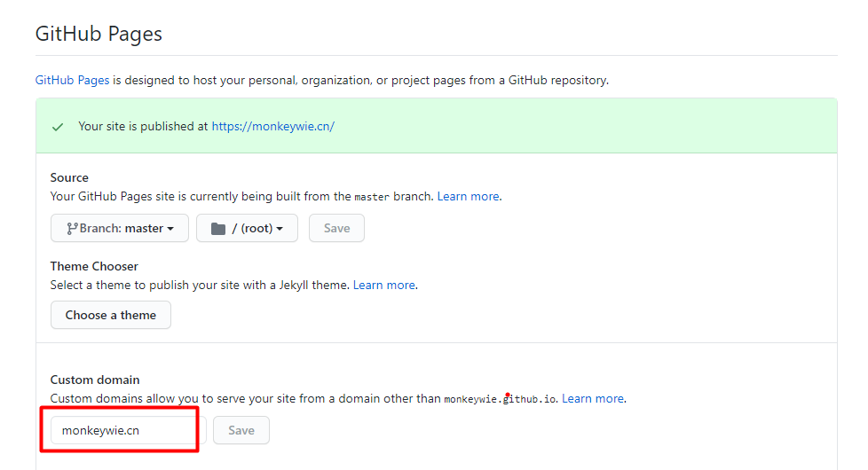Click the green checkmark published icon
The height and width of the screenshot is (470, 868).
tap(58, 127)
